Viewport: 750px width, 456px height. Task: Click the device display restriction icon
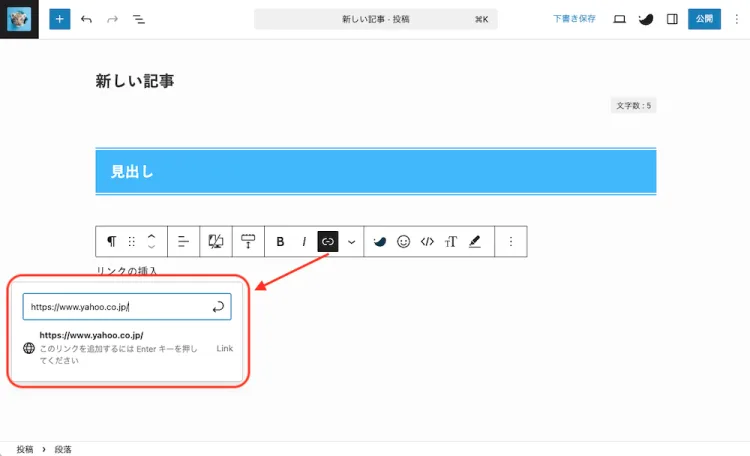216,242
